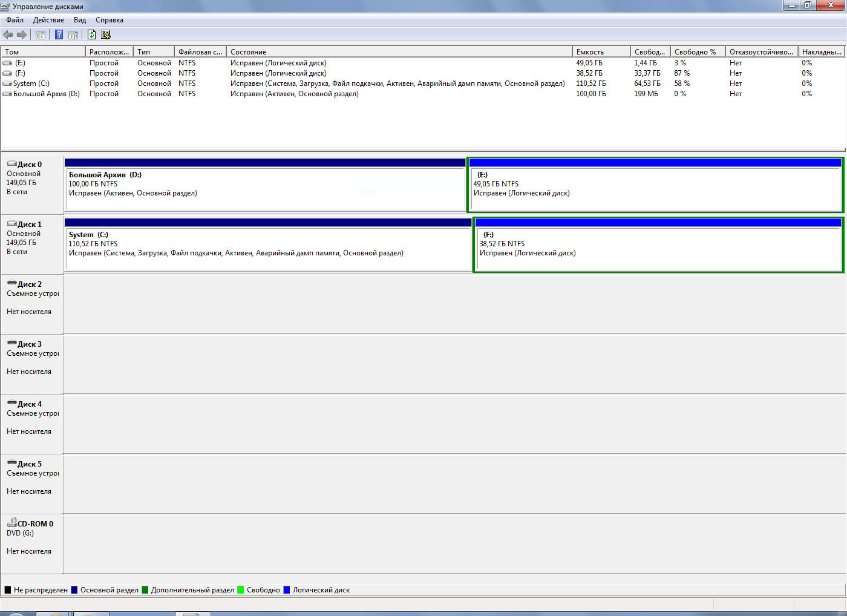
Task: Sort by the Файловая с... column header
Action: 200,52
